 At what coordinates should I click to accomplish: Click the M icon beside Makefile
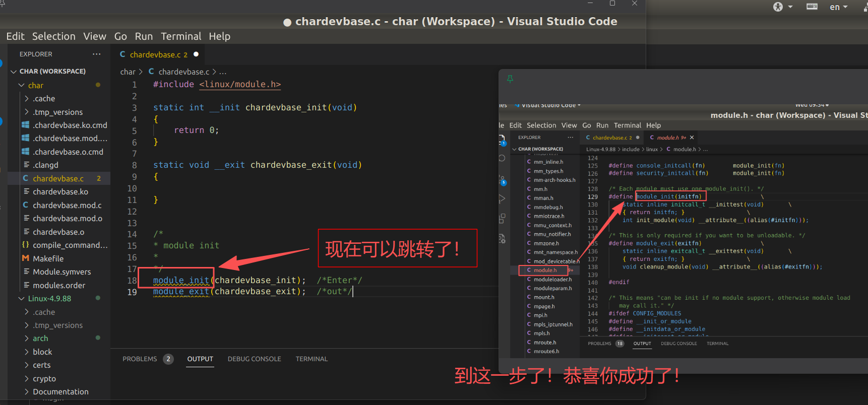pos(26,258)
